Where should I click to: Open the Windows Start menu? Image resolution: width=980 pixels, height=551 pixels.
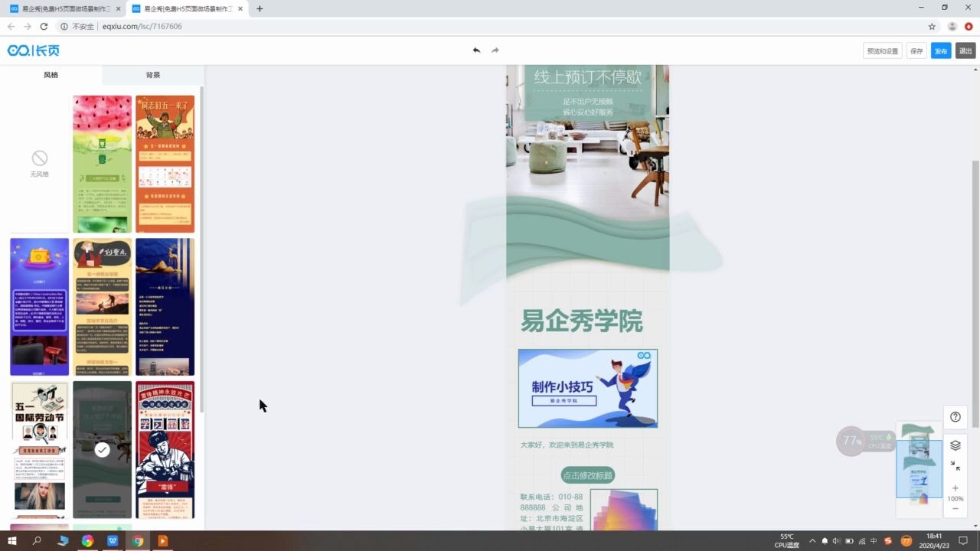coord(12,541)
